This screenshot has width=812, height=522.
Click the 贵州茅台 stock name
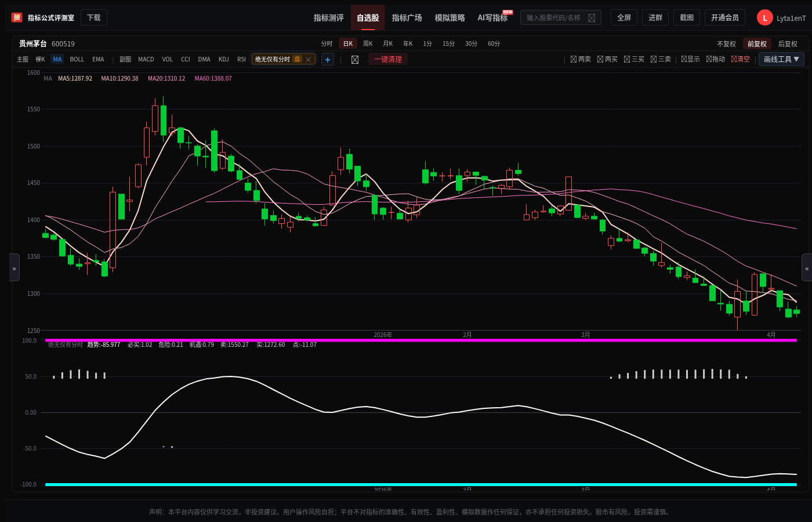point(33,43)
